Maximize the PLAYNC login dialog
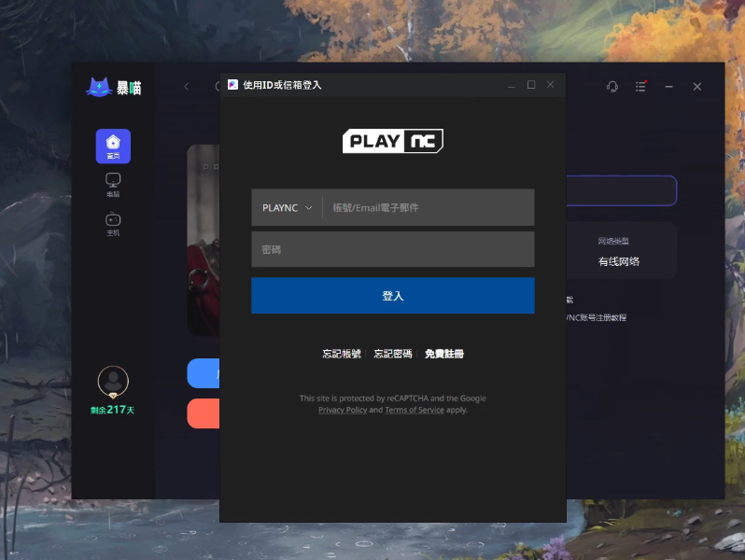This screenshot has height=560, width=745. (x=531, y=85)
